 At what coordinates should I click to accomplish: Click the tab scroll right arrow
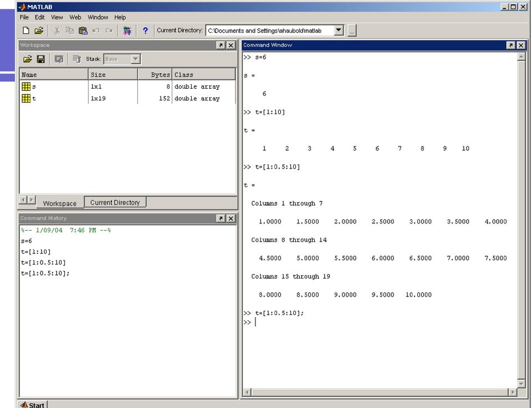pos(31,200)
